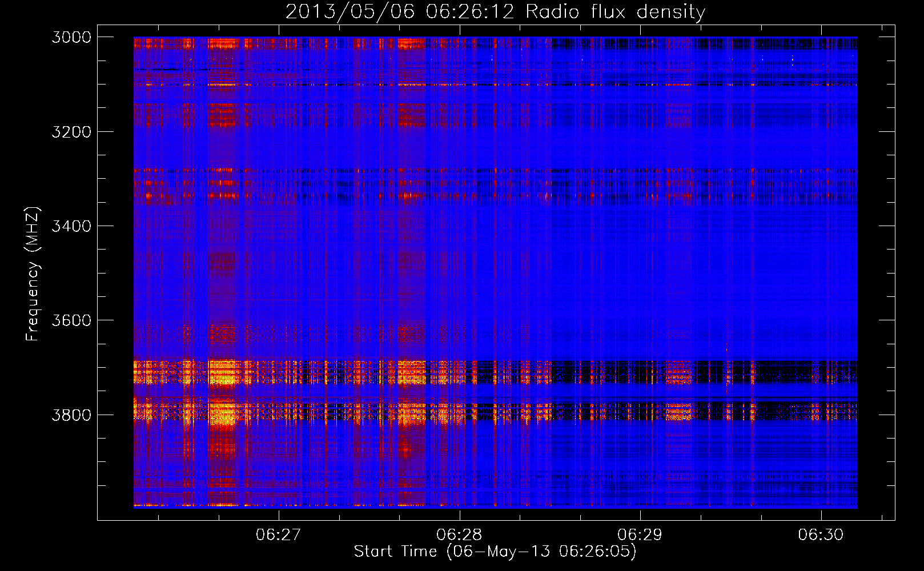Click the "Start Time (06-May-13 06:26:05)" axis title
Image resolution: width=924 pixels, height=571 pixels.
[x=495, y=552]
